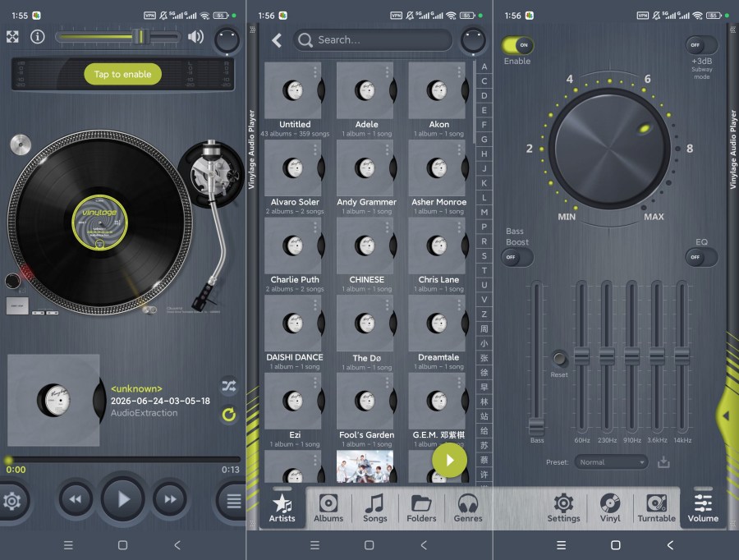Open the Vinyl tab
The height and width of the screenshot is (560, 739).
click(610, 508)
